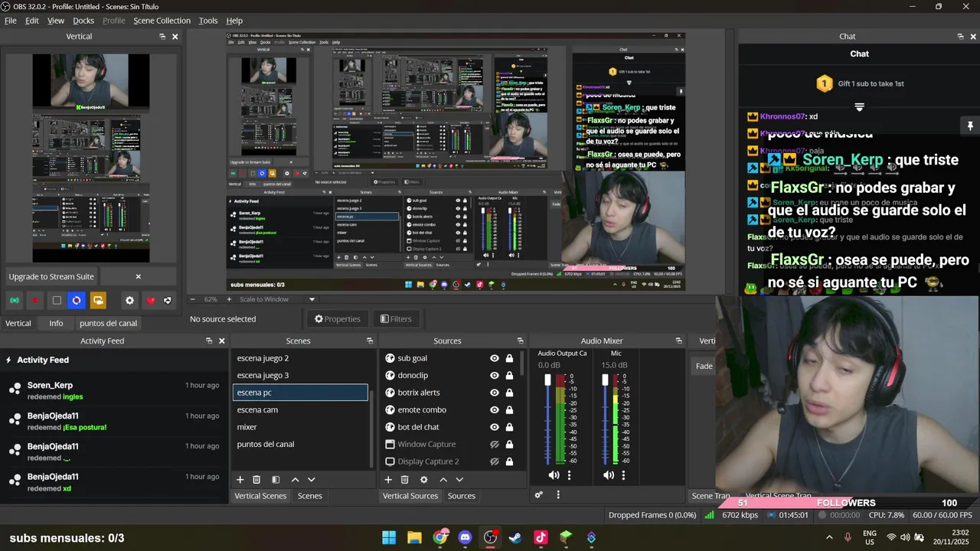Image resolution: width=980 pixels, height=551 pixels.
Task: Open Mic channel three-dot options
Action: pyautogui.click(x=623, y=475)
